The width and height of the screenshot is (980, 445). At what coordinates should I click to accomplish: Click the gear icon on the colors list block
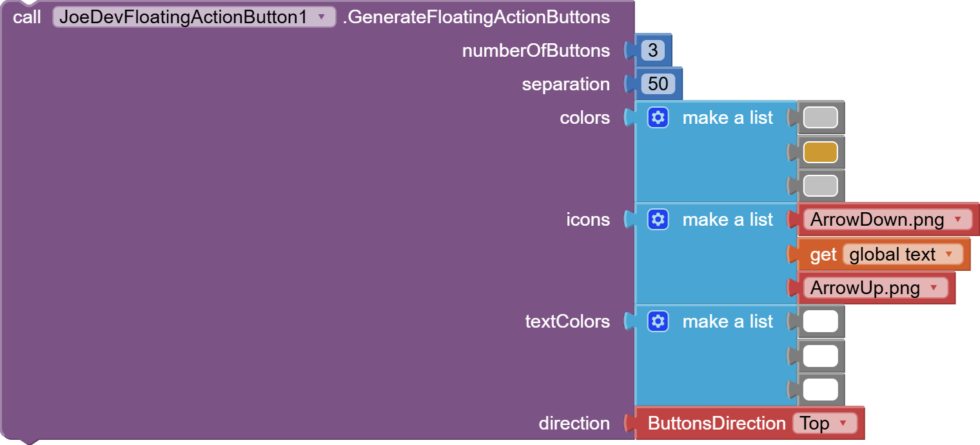[x=658, y=117]
